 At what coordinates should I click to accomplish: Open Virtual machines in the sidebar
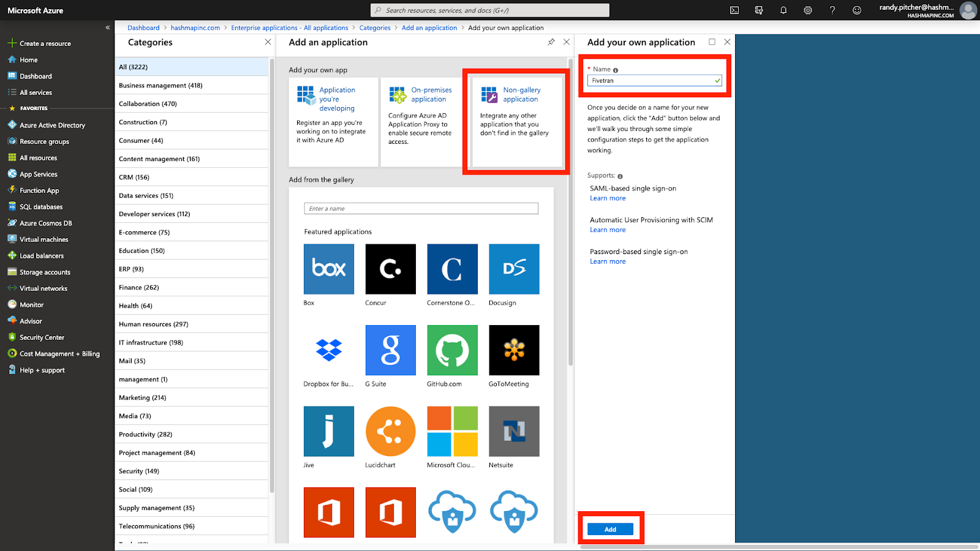[43, 239]
